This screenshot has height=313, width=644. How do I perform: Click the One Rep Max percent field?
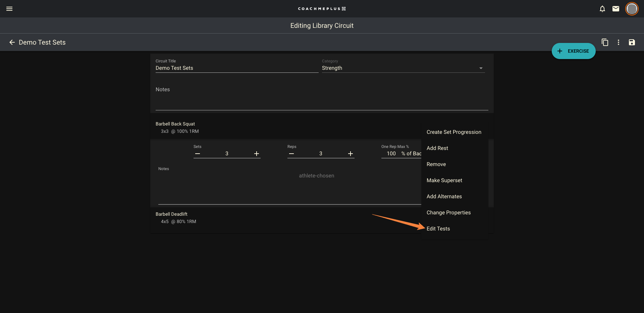pyautogui.click(x=391, y=154)
